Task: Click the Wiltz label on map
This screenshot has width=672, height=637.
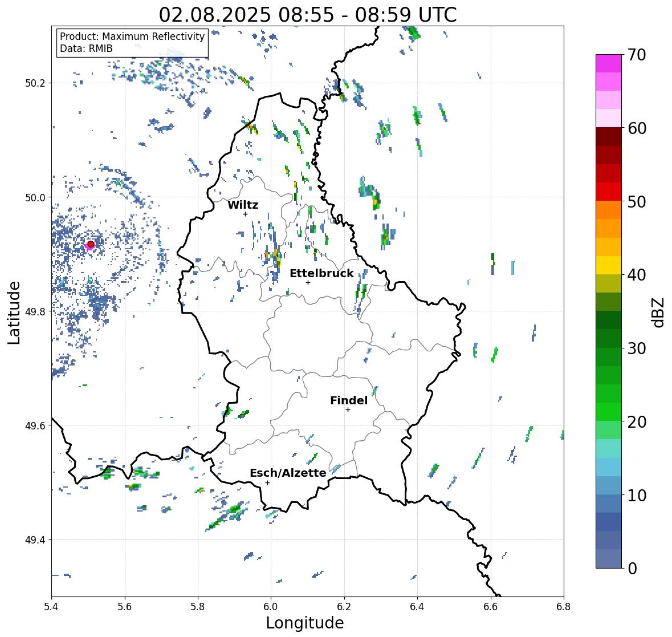Action: pos(243,205)
